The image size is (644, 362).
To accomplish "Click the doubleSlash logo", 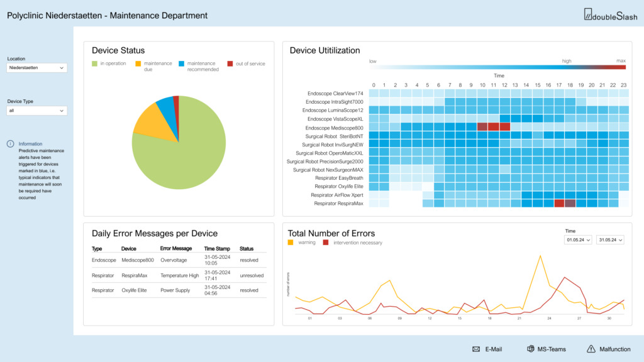I will click(x=611, y=15).
